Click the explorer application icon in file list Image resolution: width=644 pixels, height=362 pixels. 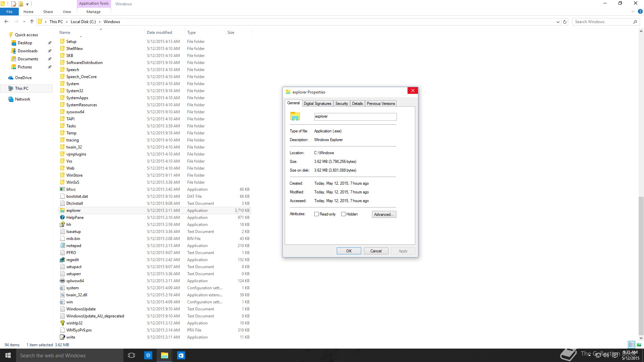(62, 210)
